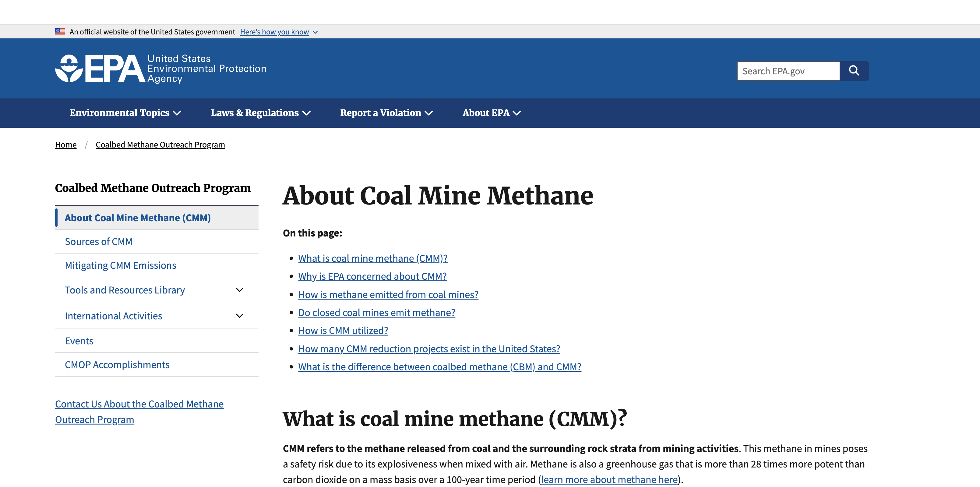The image size is (980, 487).
Task: Jump to 'What is coal mine methane (CMM)?'
Action: click(373, 258)
